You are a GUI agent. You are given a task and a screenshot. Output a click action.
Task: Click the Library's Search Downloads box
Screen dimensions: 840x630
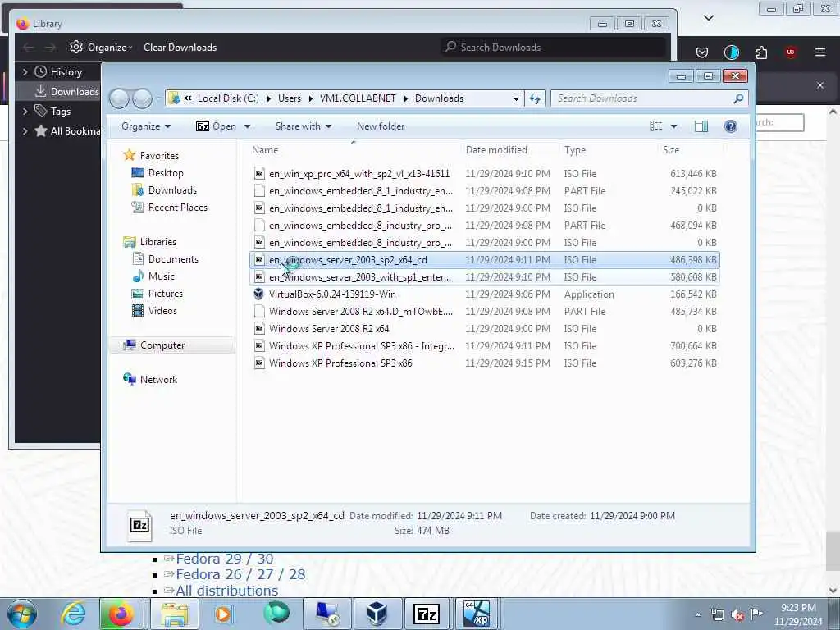(554, 47)
